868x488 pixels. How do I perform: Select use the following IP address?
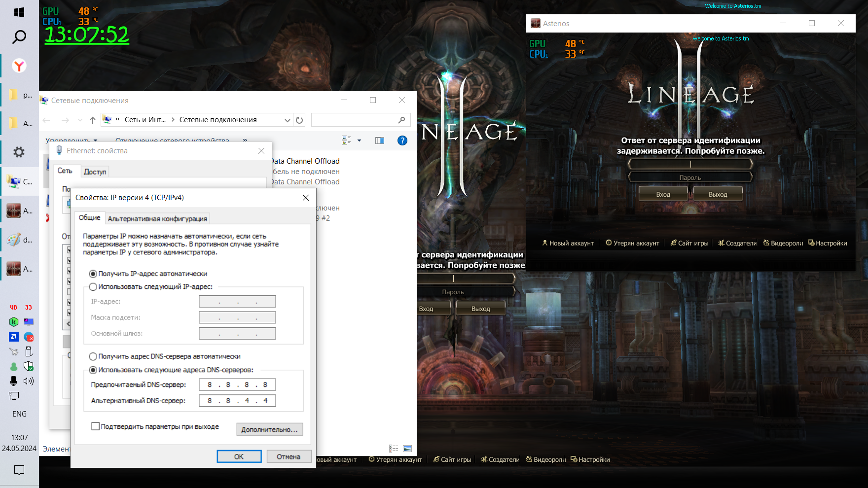coord(93,287)
